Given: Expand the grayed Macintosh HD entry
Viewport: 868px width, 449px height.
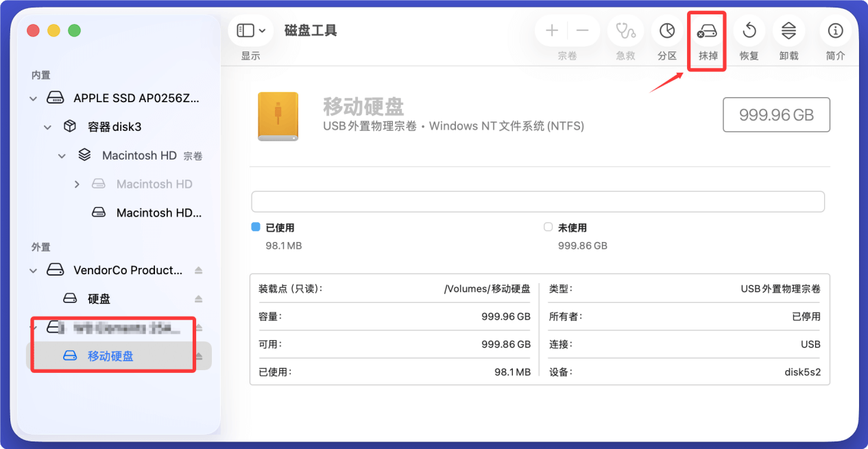Looking at the screenshot, I should pyautogui.click(x=77, y=184).
